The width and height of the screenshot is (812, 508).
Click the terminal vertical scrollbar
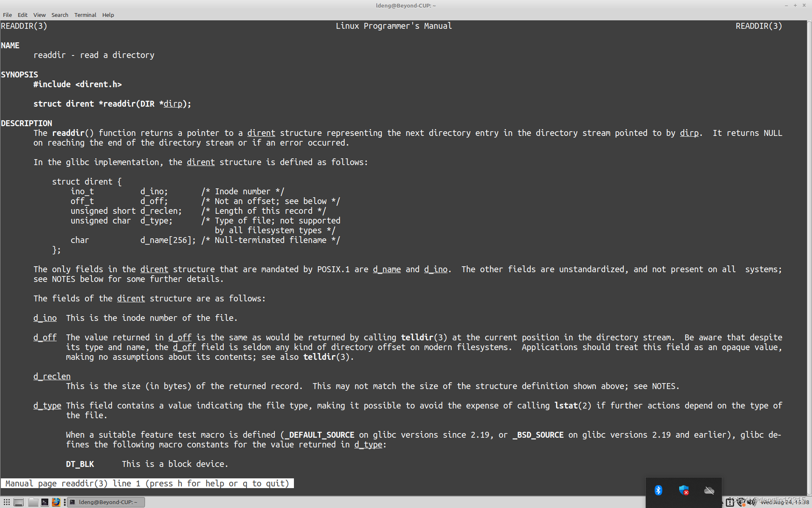[x=809, y=254]
